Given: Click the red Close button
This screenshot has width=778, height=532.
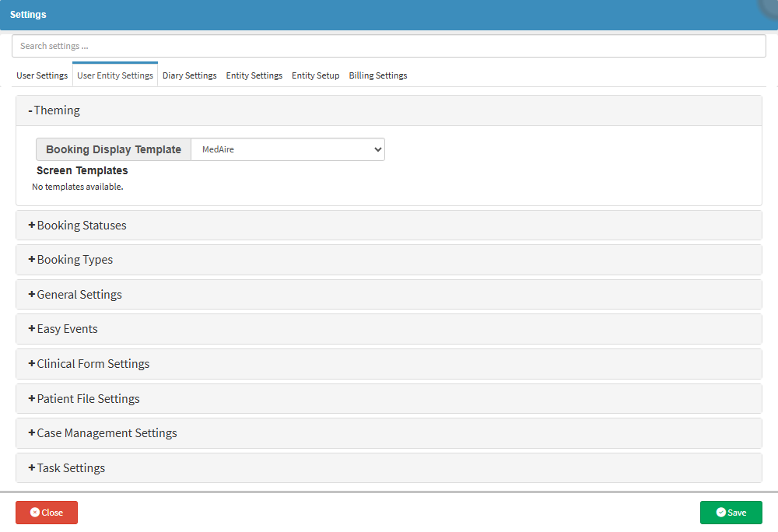Looking at the screenshot, I should tap(47, 513).
